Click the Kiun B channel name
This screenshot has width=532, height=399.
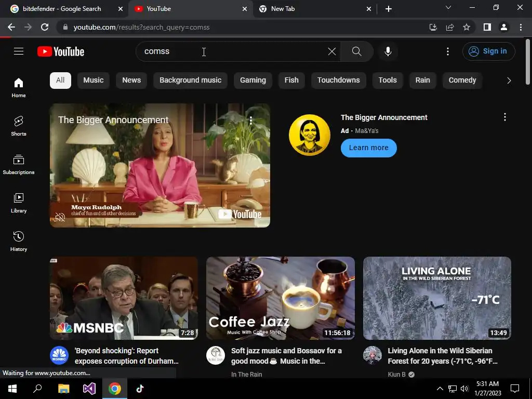pos(396,374)
